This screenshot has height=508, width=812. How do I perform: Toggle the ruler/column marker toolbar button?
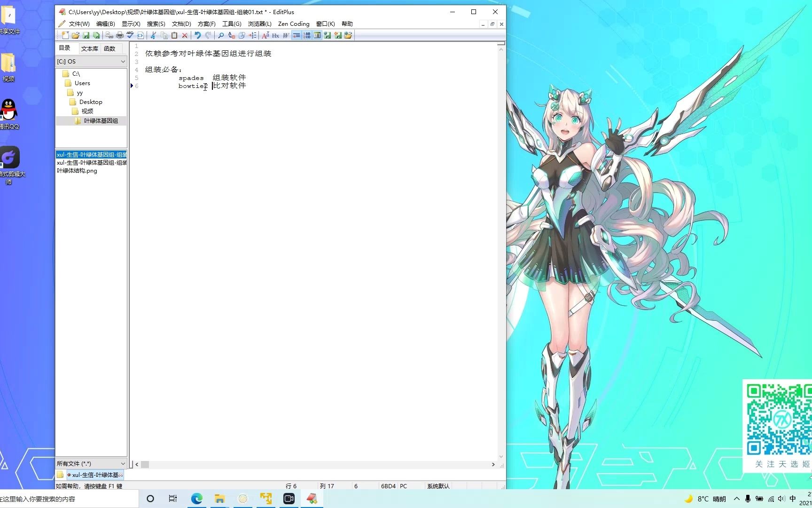pos(317,35)
